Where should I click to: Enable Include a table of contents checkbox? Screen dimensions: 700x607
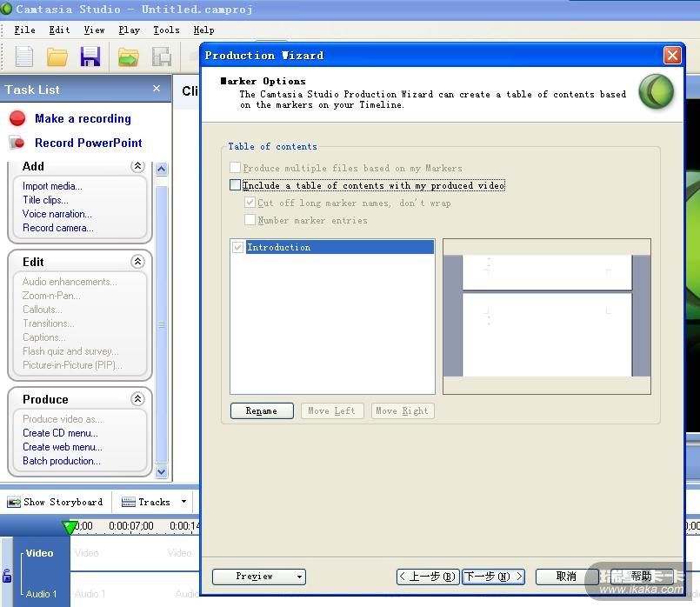(x=235, y=184)
